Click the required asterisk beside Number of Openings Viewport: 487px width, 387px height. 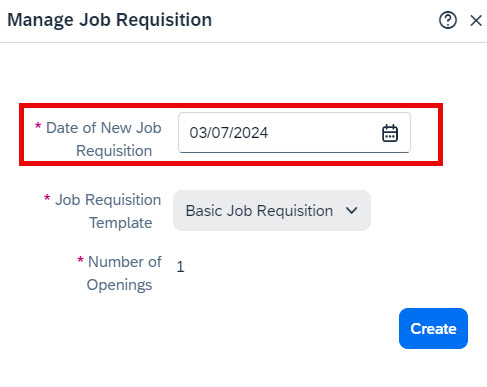[80, 260]
